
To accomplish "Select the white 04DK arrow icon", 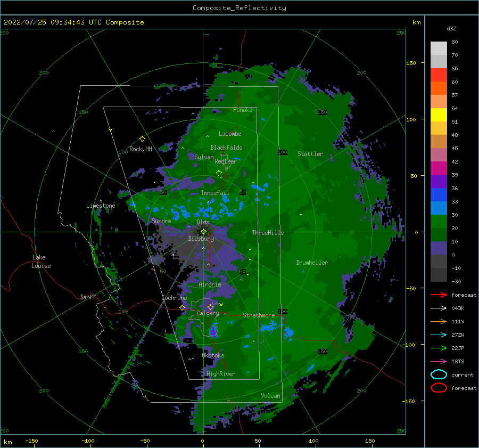I will pos(439,308).
